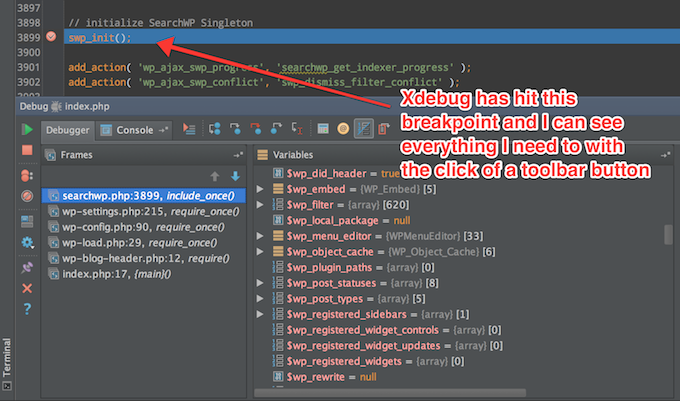
Task: Select the $wp_local_package variable row
Action: click(460, 220)
